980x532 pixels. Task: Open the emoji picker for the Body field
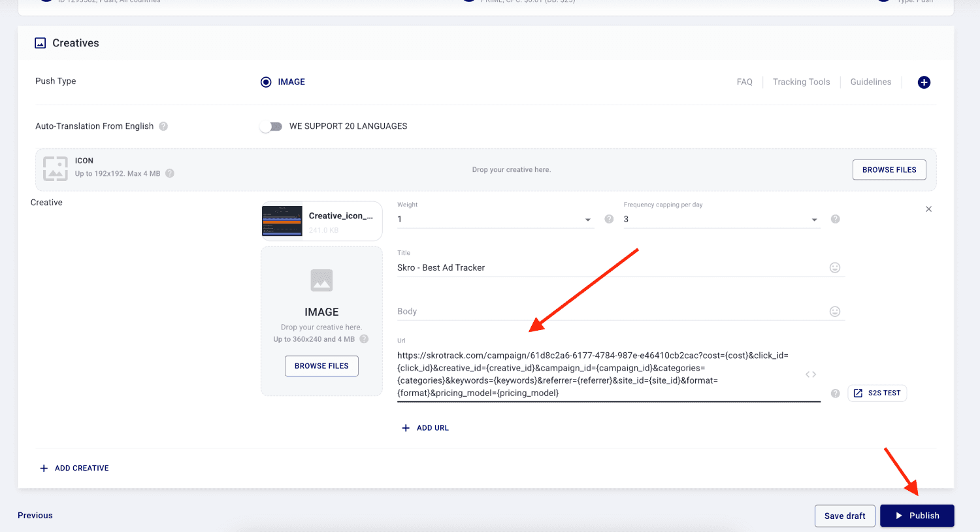point(835,312)
